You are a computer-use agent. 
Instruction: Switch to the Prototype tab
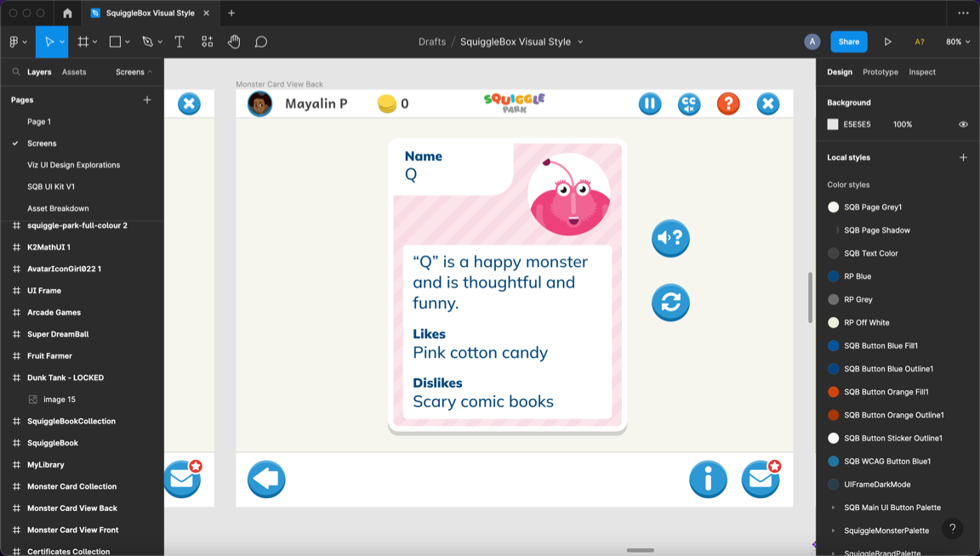point(880,72)
